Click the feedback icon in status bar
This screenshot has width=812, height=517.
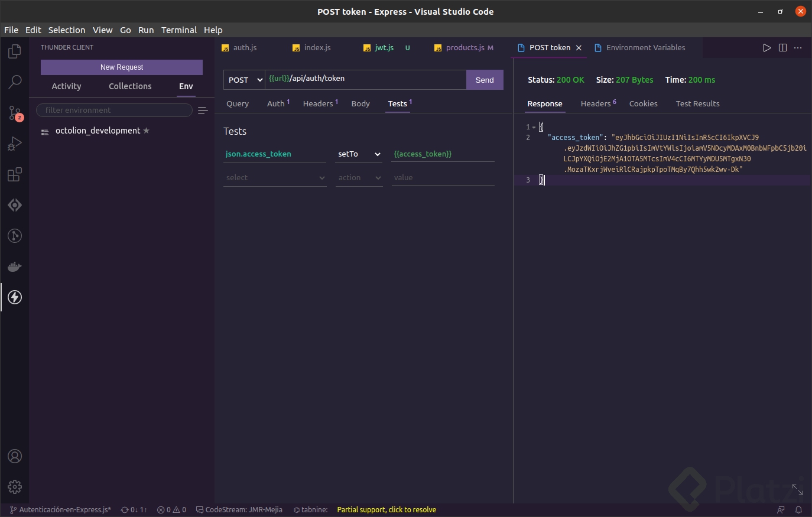click(781, 510)
